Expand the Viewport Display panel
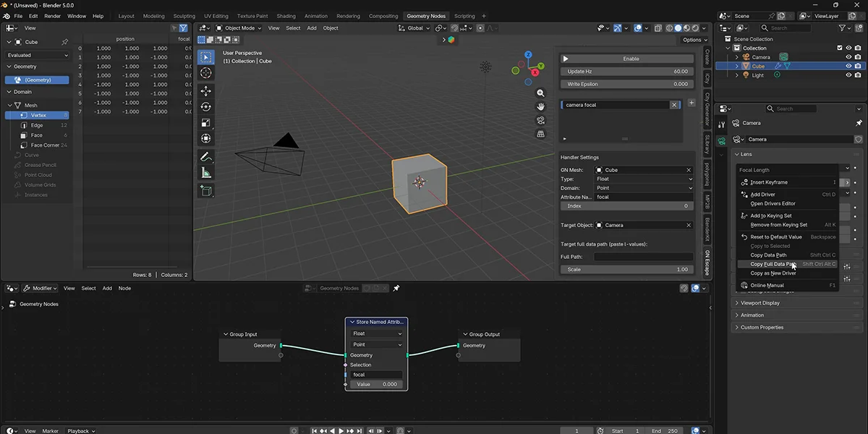Image resolution: width=868 pixels, height=434 pixels. click(760, 303)
